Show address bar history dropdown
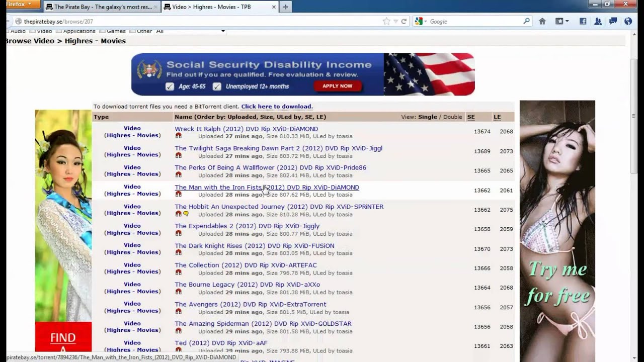This screenshot has height=362, width=644. coord(396,21)
